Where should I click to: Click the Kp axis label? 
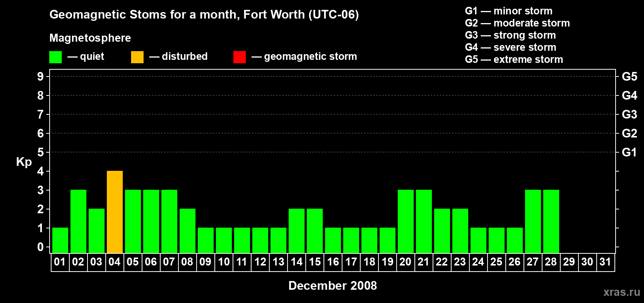pos(24,162)
